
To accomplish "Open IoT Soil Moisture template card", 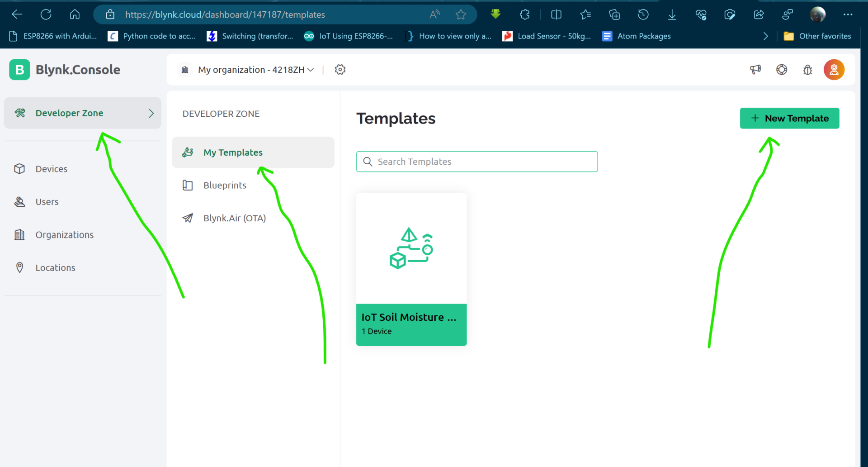I will pos(411,269).
